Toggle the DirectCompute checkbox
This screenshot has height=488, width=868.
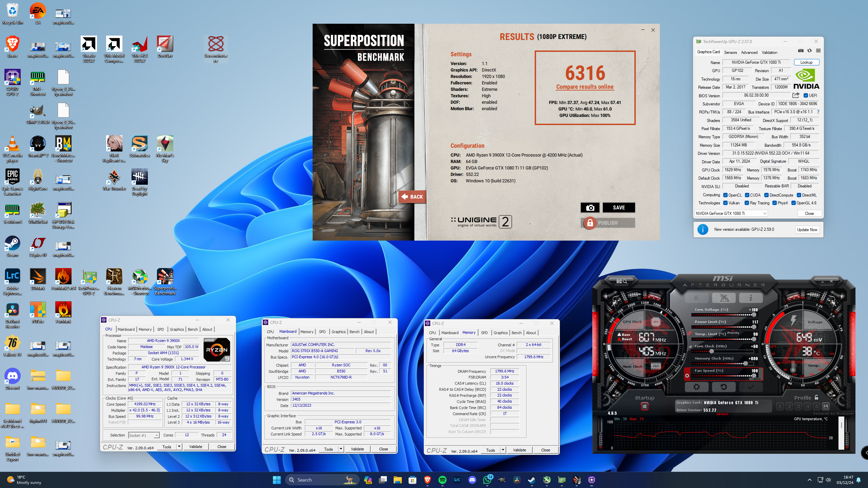(766, 195)
